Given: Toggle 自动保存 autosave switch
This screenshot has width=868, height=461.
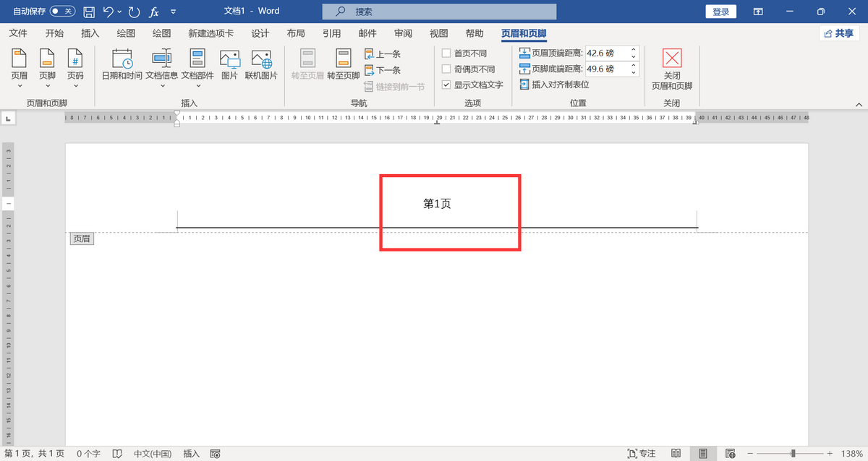Looking at the screenshot, I should (x=62, y=12).
